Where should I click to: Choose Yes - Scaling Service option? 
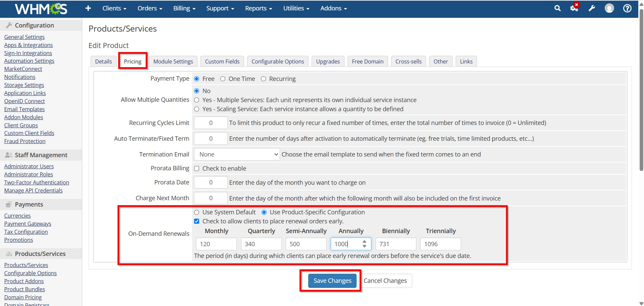coord(197,109)
